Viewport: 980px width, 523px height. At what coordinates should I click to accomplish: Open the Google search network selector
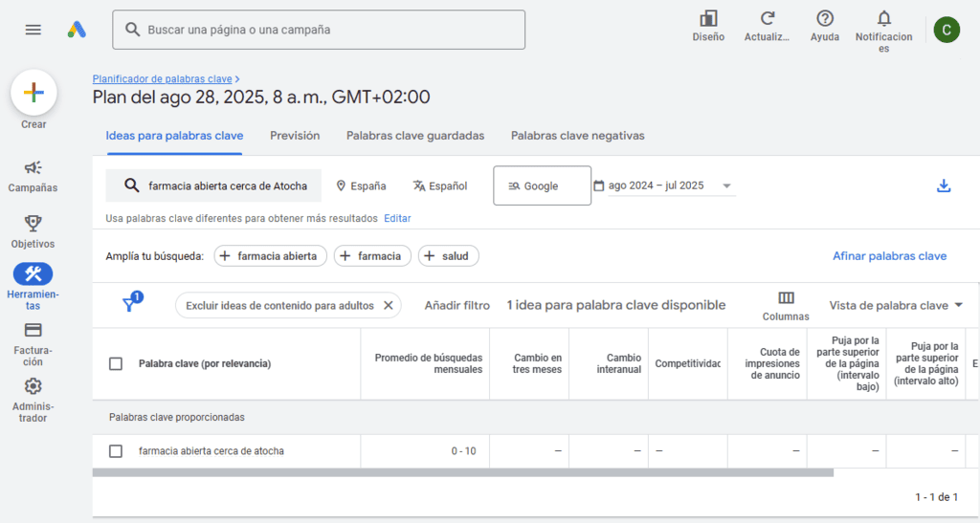click(x=542, y=185)
